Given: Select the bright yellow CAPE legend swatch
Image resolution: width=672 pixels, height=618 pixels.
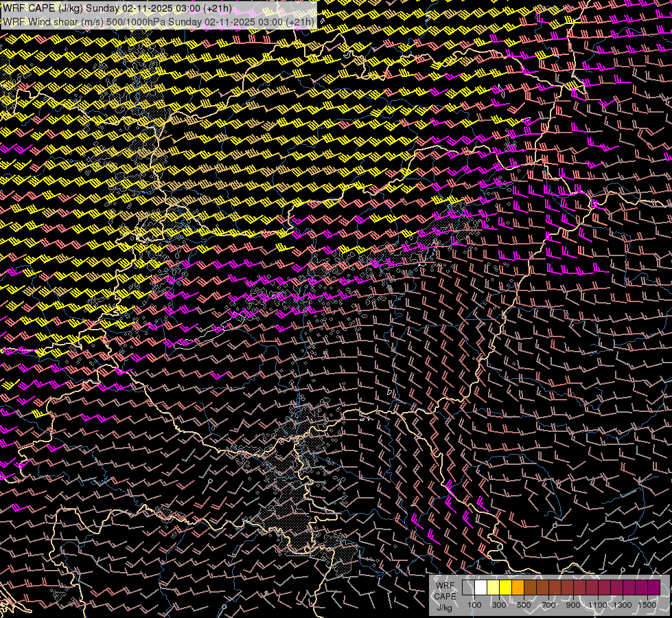Looking at the screenshot, I should click(x=506, y=587).
